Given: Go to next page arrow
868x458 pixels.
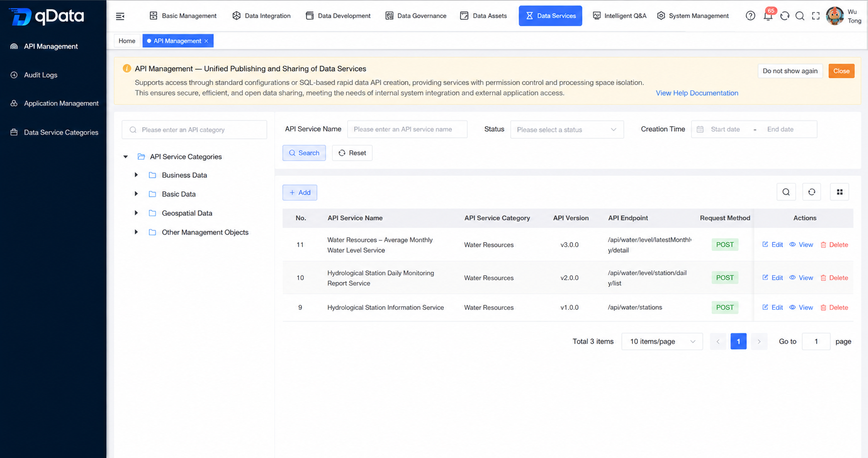Looking at the screenshot, I should pyautogui.click(x=759, y=341).
